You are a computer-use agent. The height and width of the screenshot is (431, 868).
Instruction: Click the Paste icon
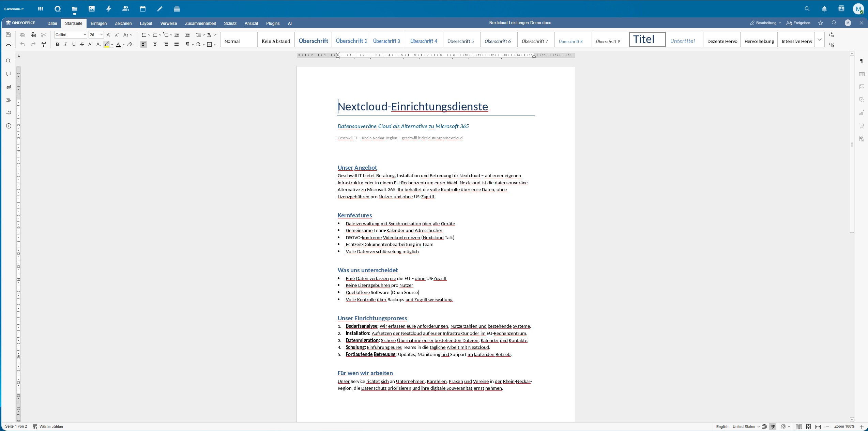click(x=33, y=35)
